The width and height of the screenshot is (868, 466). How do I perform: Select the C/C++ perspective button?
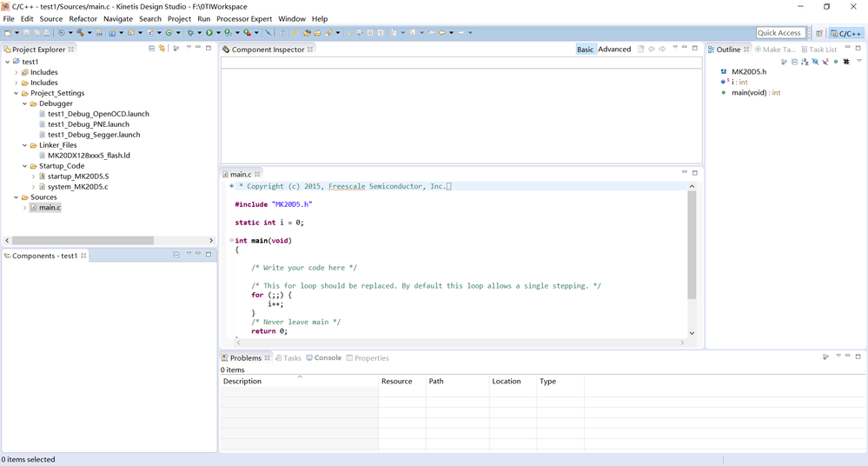click(x=845, y=33)
